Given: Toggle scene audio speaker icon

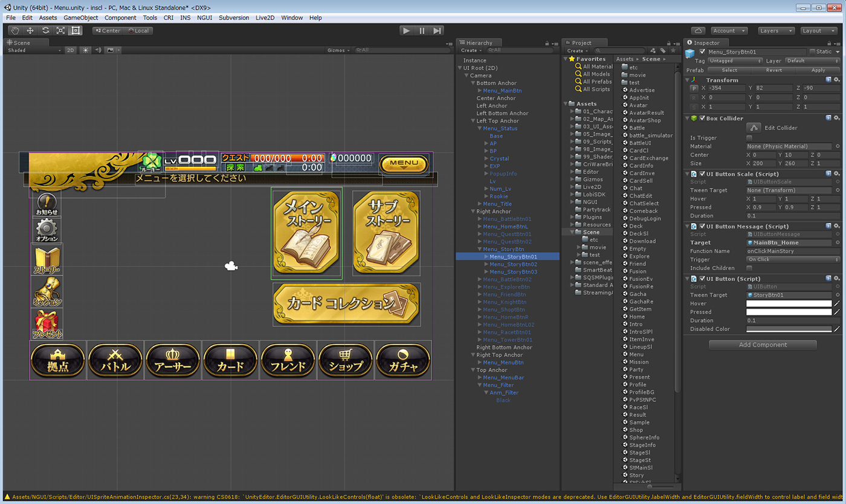Looking at the screenshot, I should pos(98,50).
